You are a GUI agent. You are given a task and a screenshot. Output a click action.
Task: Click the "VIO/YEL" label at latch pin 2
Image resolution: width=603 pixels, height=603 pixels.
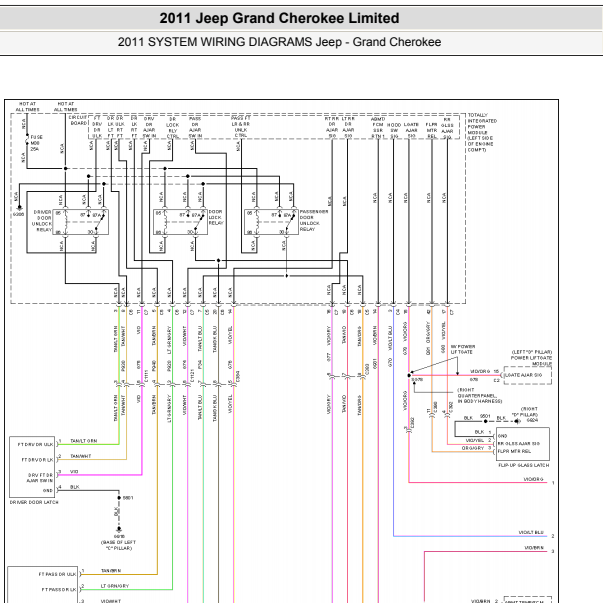click(x=475, y=440)
